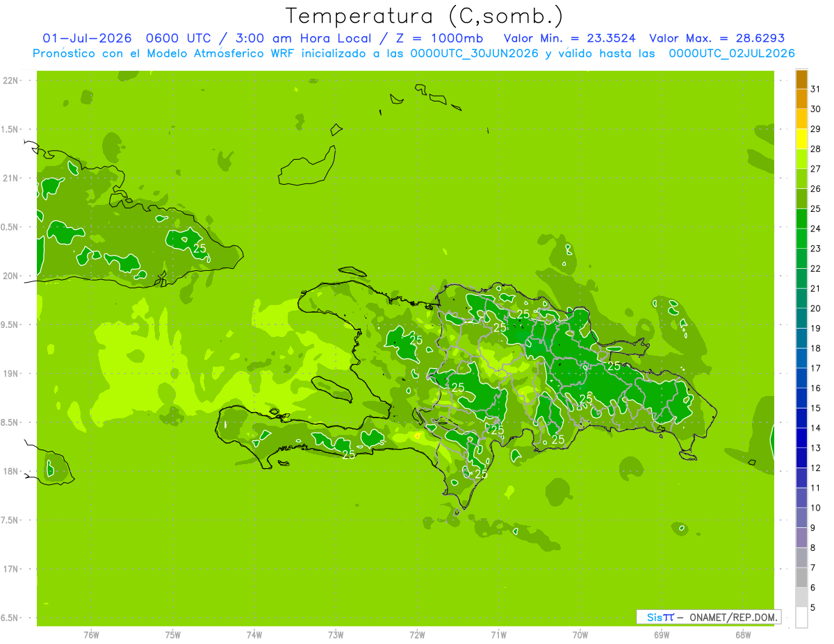This screenshot has width=834, height=644.
Task: Click the 68W longitude axis label
Action: pos(743,635)
